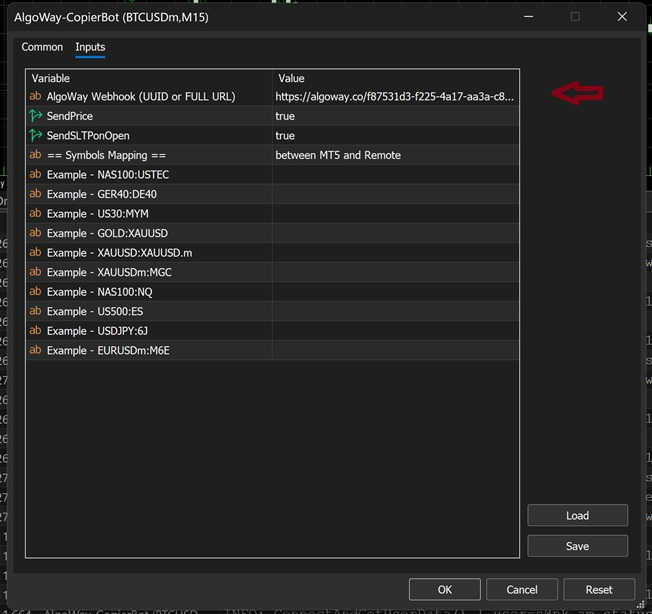The height and width of the screenshot is (614, 652).
Task: Select 'Example - NAS100:NQ' row
Action: 272,292
